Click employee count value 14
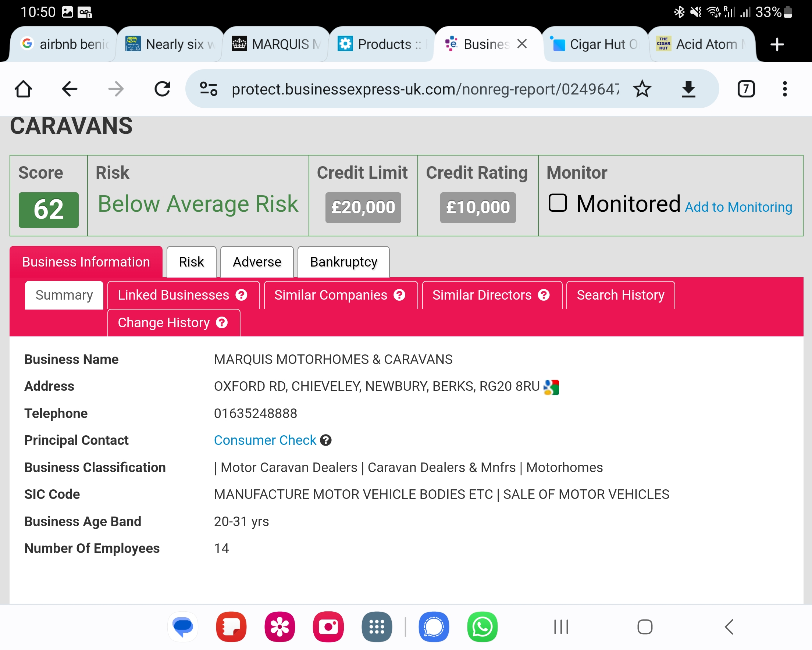This screenshot has width=812, height=650. (221, 548)
